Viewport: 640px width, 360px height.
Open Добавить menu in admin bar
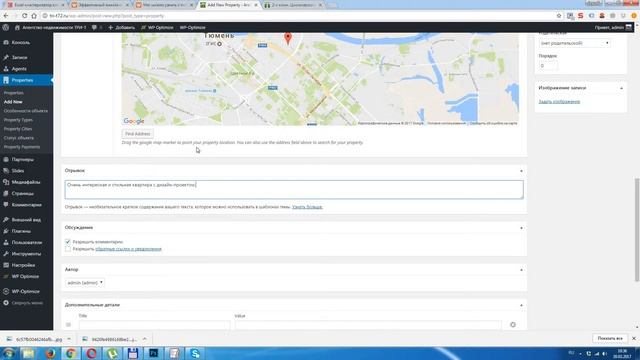point(121,27)
